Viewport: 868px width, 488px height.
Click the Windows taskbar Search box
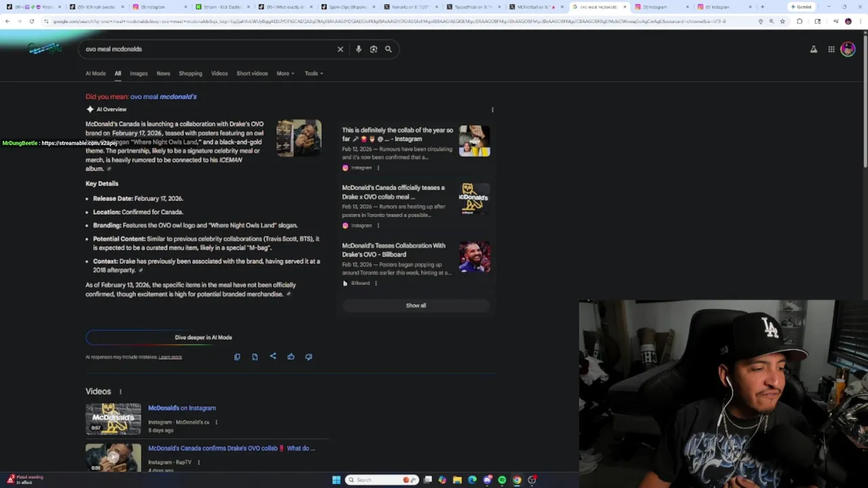pyautogui.click(x=381, y=480)
